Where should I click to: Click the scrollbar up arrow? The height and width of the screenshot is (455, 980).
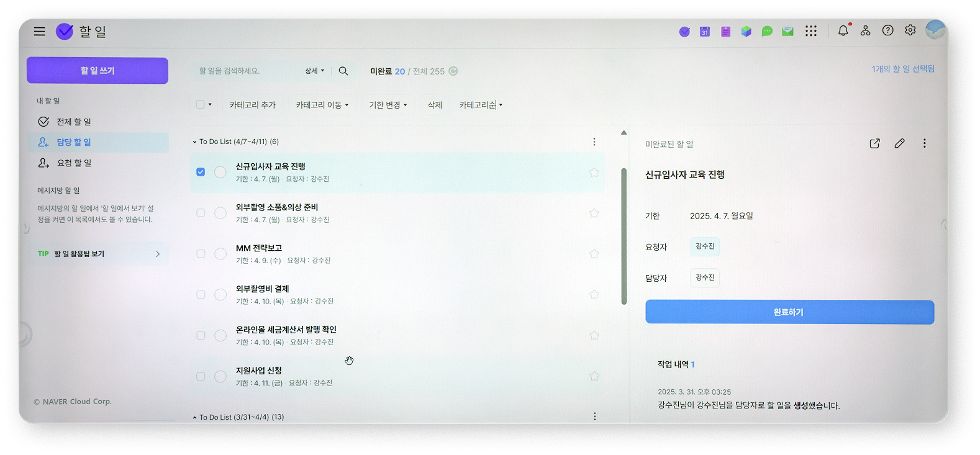click(x=624, y=133)
